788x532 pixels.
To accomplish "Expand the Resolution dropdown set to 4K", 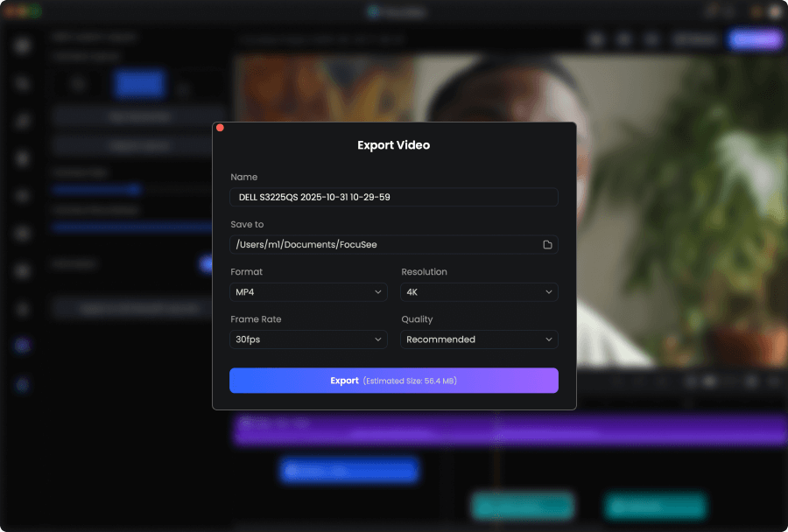I will click(x=479, y=292).
